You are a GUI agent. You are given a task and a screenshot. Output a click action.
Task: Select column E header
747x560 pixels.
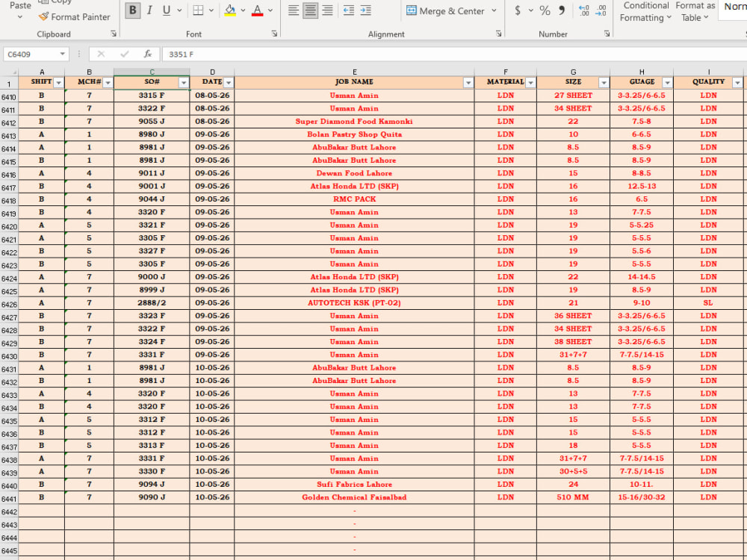(x=354, y=72)
